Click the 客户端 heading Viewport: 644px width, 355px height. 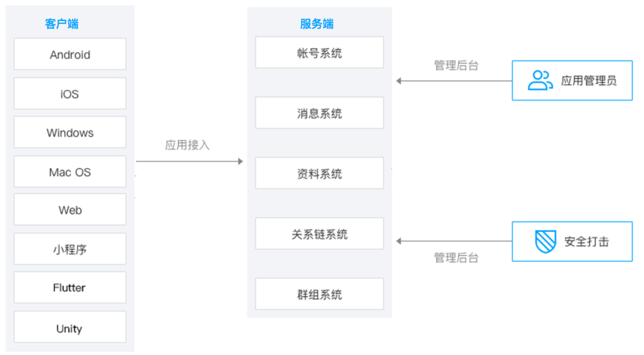point(62,24)
